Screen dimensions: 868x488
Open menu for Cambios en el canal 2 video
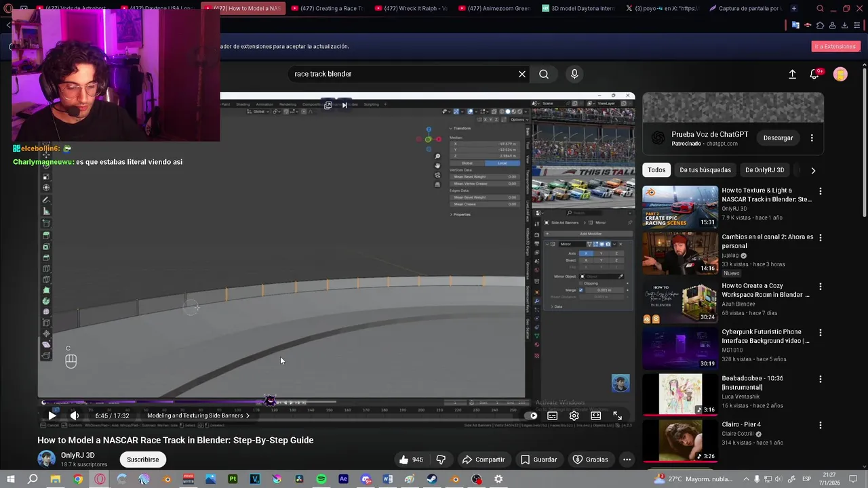click(820, 238)
